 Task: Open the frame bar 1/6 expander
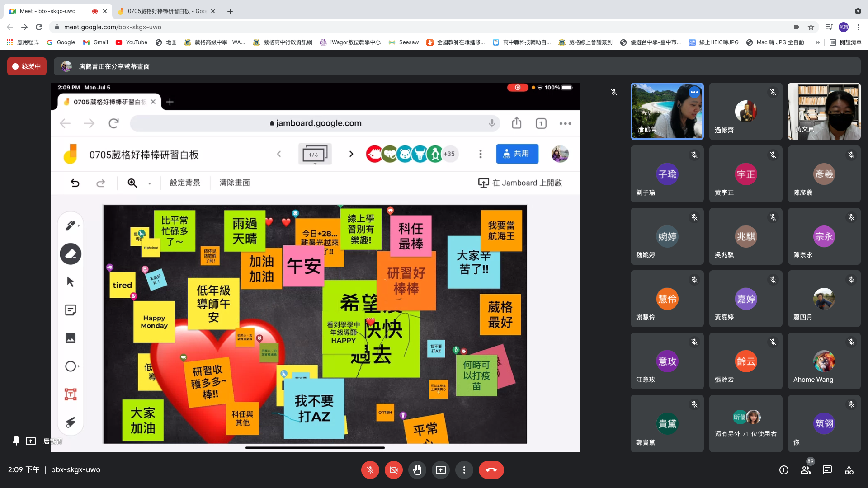(x=315, y=155)
